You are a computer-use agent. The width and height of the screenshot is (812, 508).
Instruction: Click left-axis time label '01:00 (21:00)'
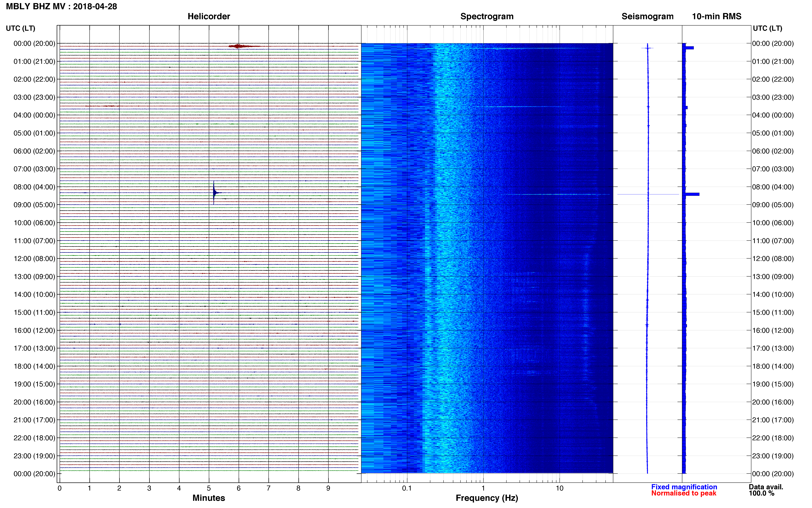34,62
